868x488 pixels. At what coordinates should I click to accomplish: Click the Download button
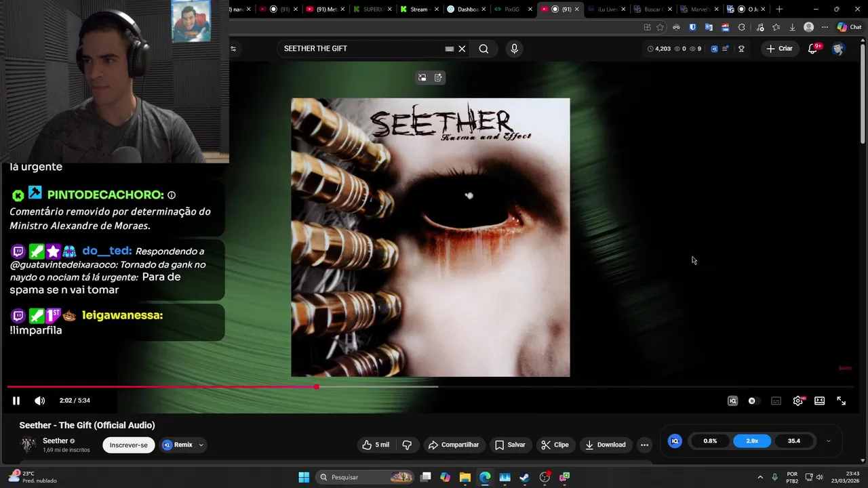coord(605,445)
